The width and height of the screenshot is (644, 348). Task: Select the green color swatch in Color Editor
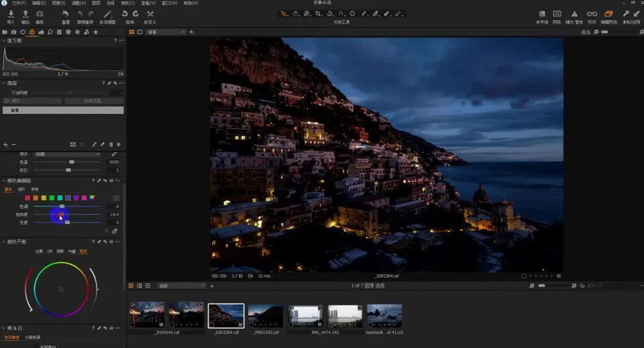click(x=52, y=198)
